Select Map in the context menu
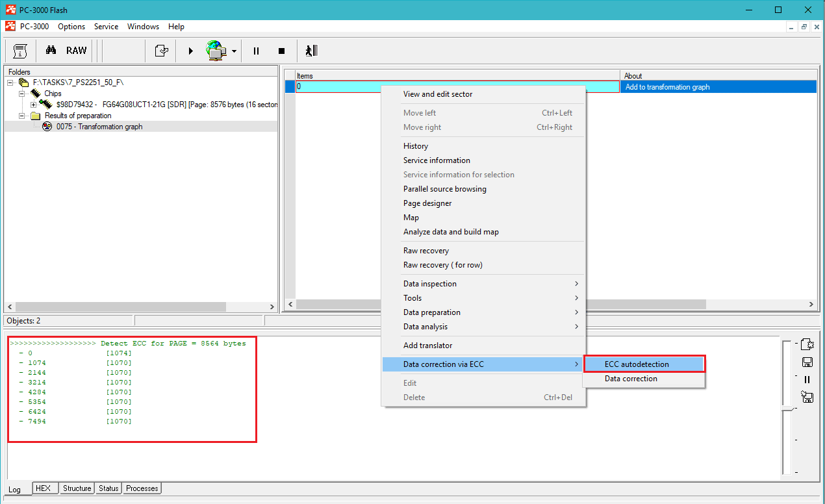Viewport: 825px width, 504px height. coord(483,218)
